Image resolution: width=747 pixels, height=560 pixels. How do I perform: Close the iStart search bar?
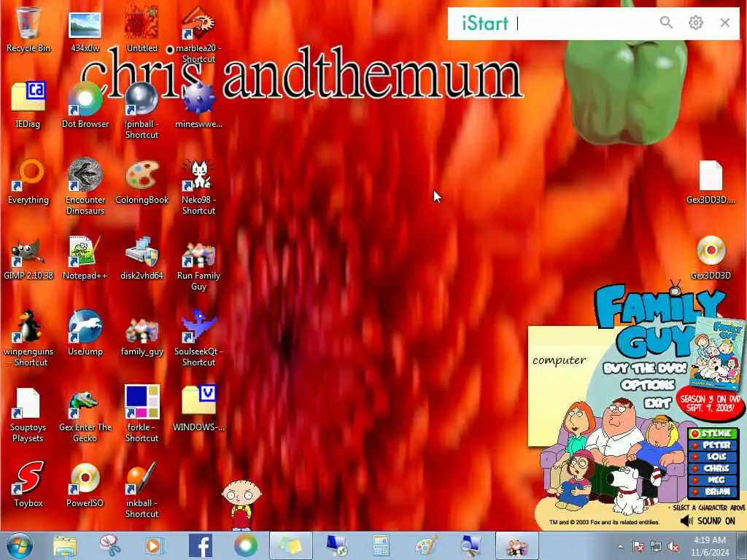(x=725, y=23)
